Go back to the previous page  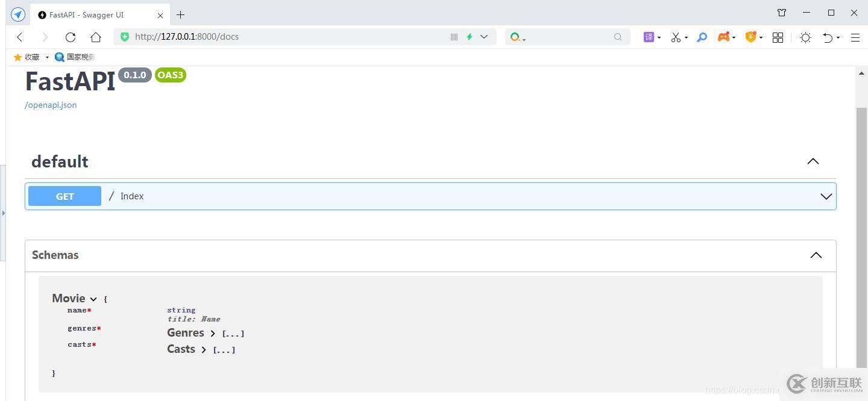(20, 37)
